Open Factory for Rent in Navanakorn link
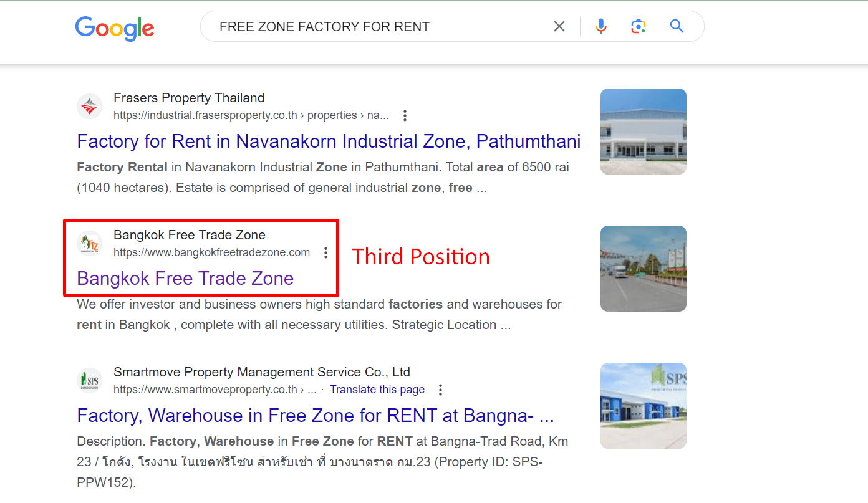The height and width of the screenshot is (503, 868). (329, 141)
